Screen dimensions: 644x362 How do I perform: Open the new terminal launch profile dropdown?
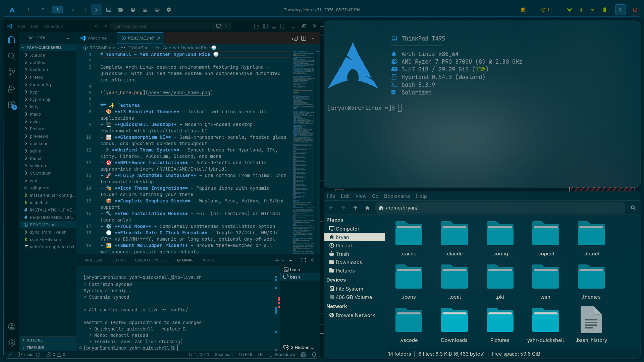pyautogui.click(x=283, y=260)
